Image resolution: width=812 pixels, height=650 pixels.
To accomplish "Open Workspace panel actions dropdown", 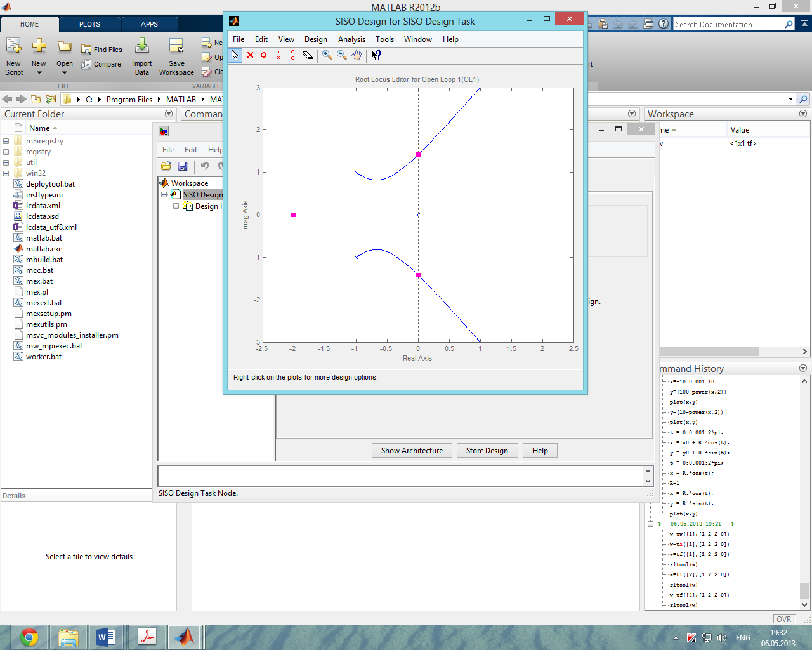I will tap(803, 114).
